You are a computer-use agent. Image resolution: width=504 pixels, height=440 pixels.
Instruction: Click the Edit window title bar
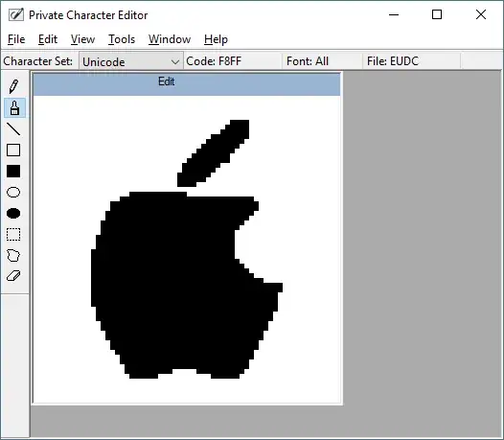coord(187,84)
